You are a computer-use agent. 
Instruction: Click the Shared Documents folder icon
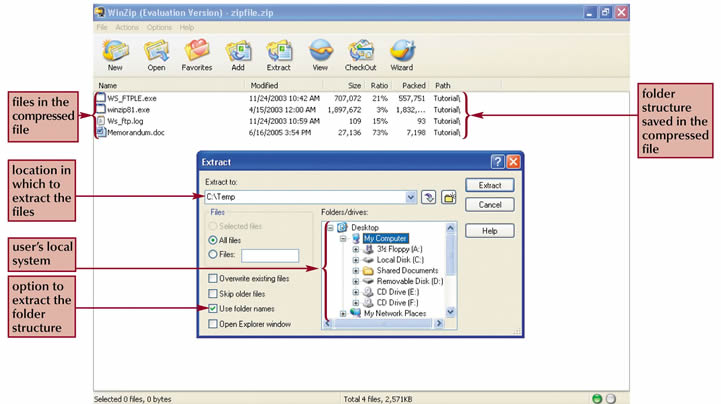[368, 270]
